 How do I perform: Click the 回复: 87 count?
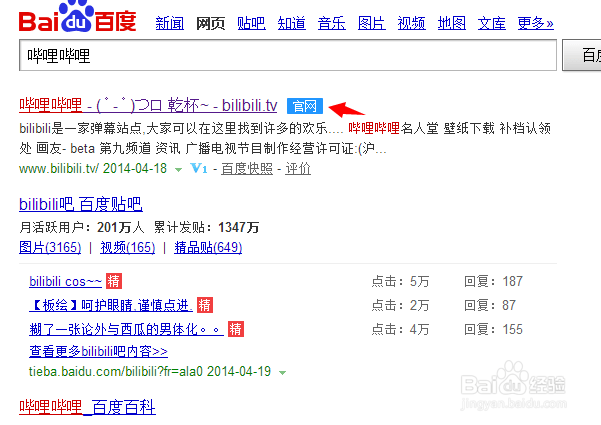[490, 305]
